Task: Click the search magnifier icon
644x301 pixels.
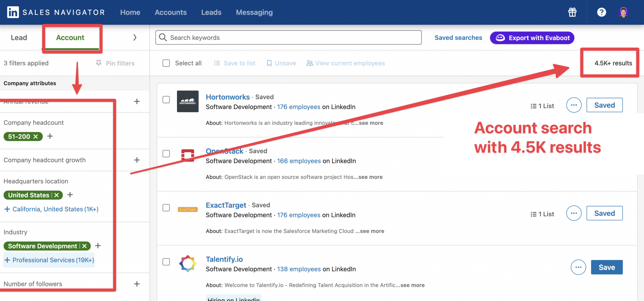Action: tap(163, 37)
